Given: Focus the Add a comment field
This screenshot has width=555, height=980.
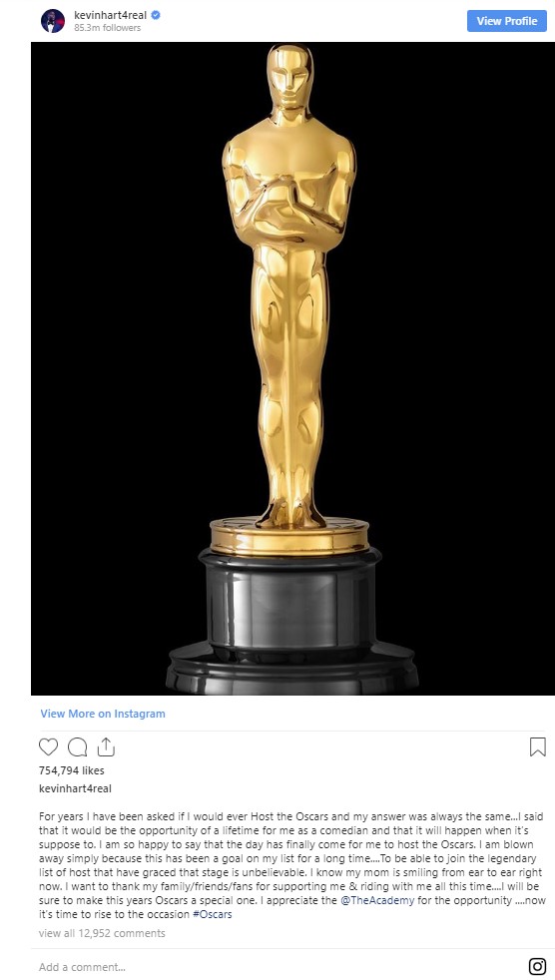Looking at the screenshot, I should coord(275,966).
